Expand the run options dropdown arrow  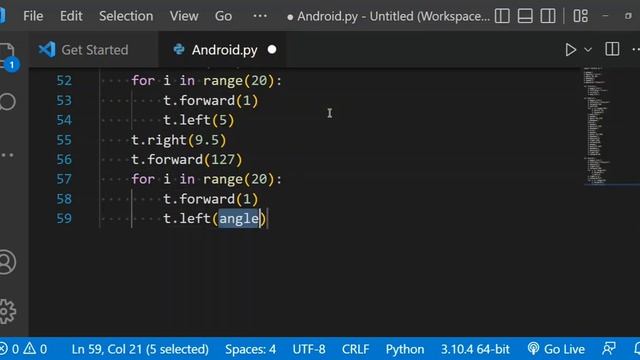tap(588, 50)
